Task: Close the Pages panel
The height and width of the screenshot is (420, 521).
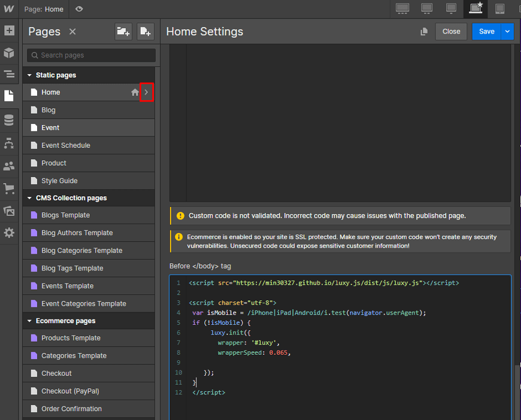Action: (72, 32)
